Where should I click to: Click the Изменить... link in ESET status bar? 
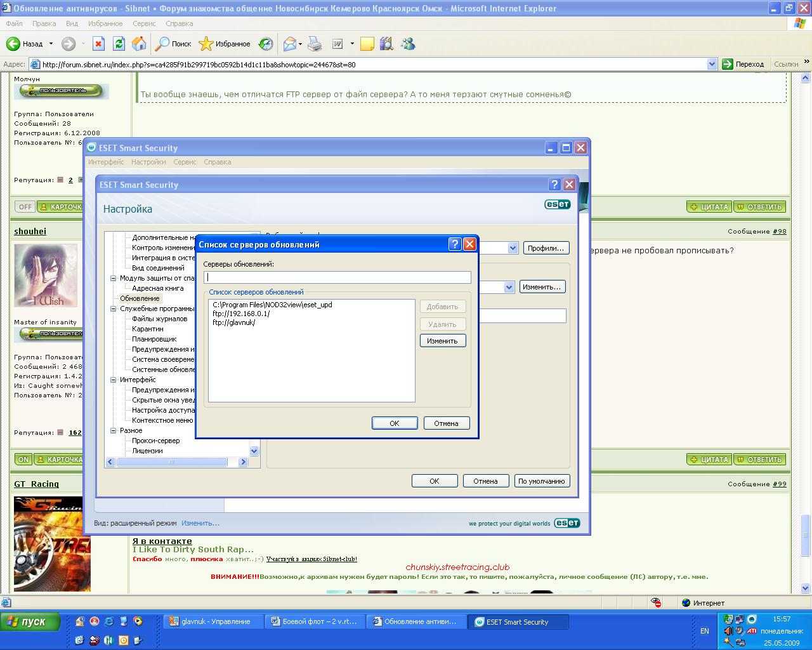click(200, 523)
